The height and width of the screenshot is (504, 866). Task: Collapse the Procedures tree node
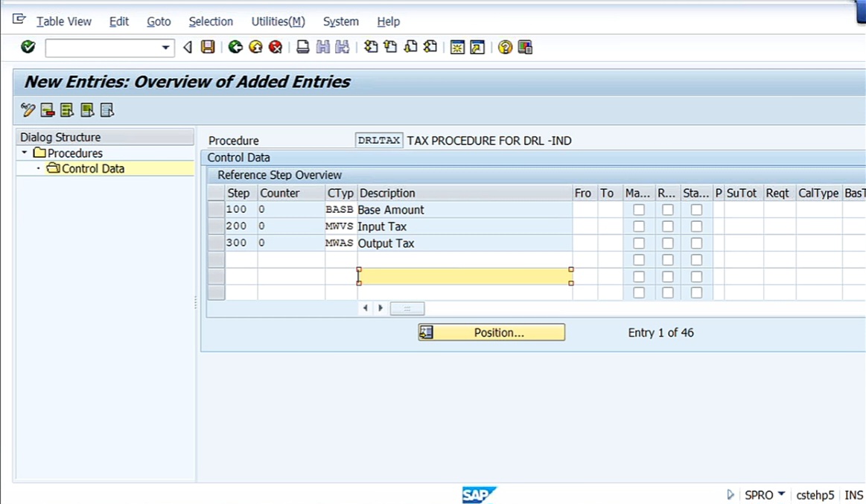click(x=25, y=153)
